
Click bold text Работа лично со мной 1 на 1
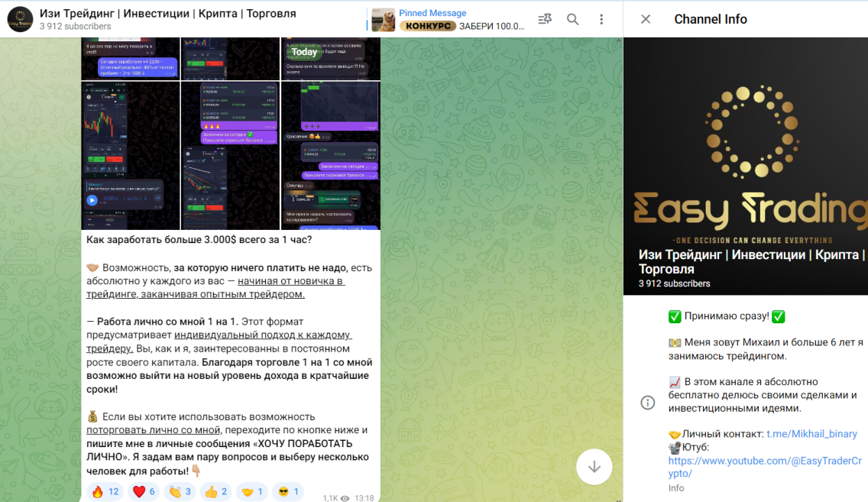pyautogui.click(x=167, y=322)
